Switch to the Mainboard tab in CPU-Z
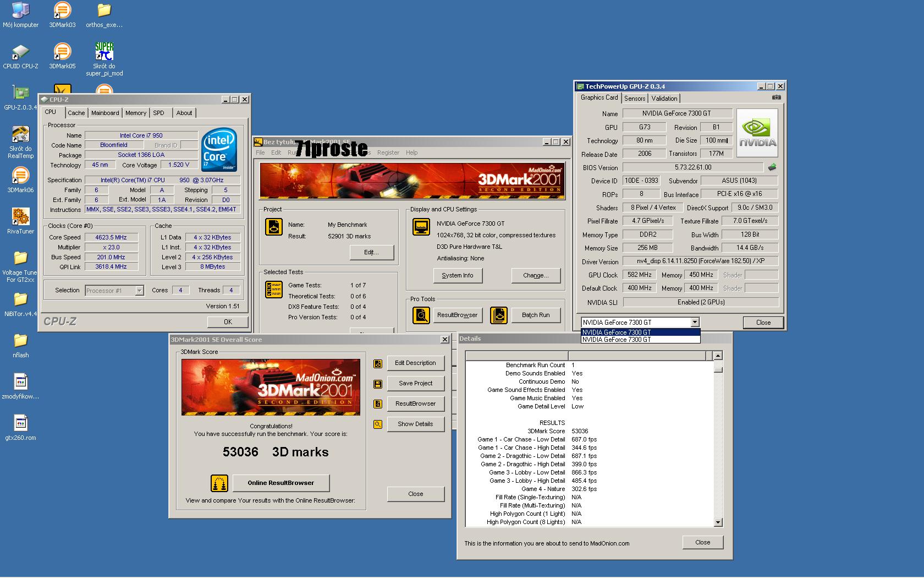This screenshot has width=924, height=578. 105,113
